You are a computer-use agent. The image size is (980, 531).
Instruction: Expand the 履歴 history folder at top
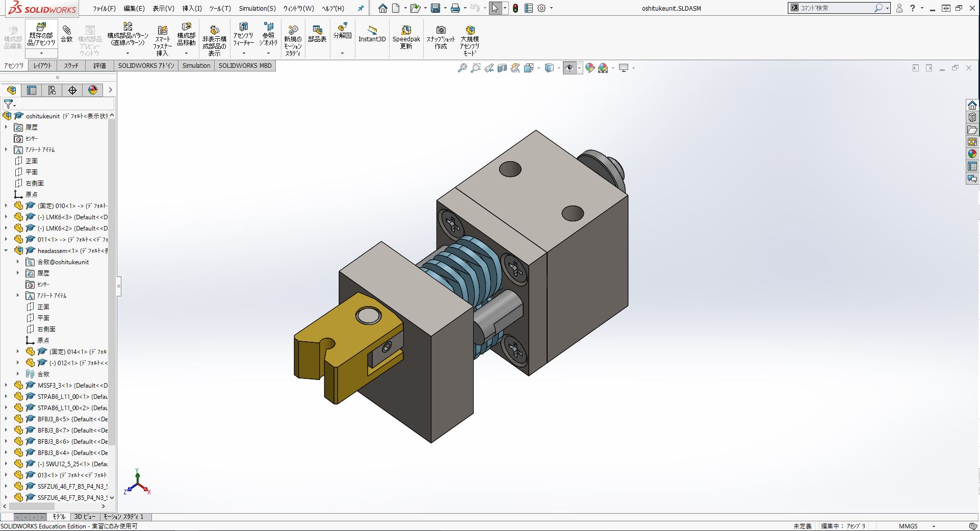(x=6, y=127)
